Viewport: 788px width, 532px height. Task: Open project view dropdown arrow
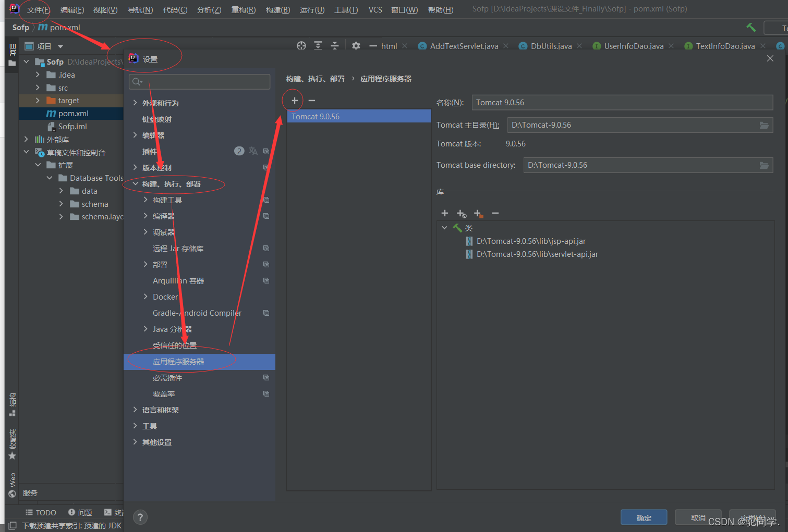click(60, 46)
